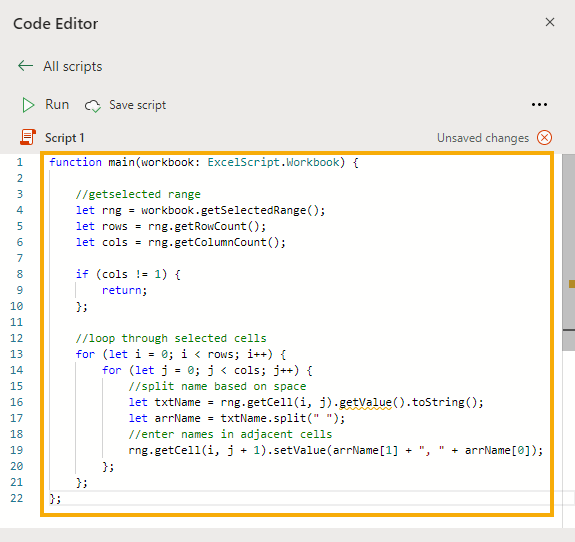This screenshot has width=575, height=542.
Task: Click line number 8 in the gutter
Action: [20, 274]
